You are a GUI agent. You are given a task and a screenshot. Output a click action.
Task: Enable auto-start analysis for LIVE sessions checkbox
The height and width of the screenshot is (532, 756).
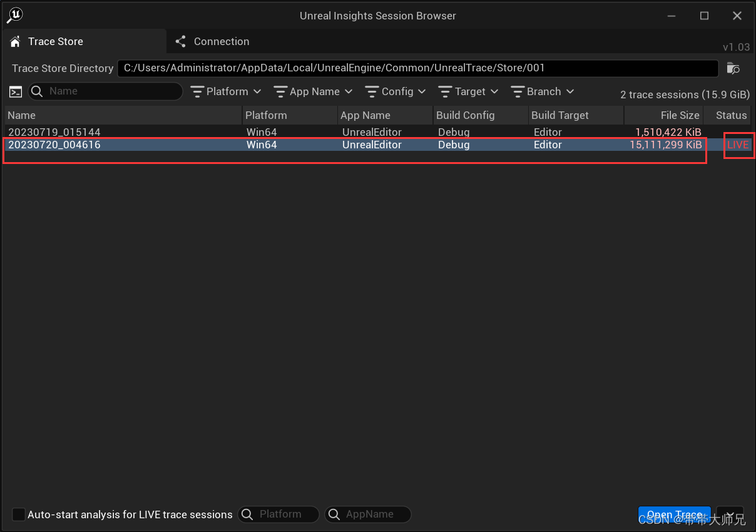[19, 514]
